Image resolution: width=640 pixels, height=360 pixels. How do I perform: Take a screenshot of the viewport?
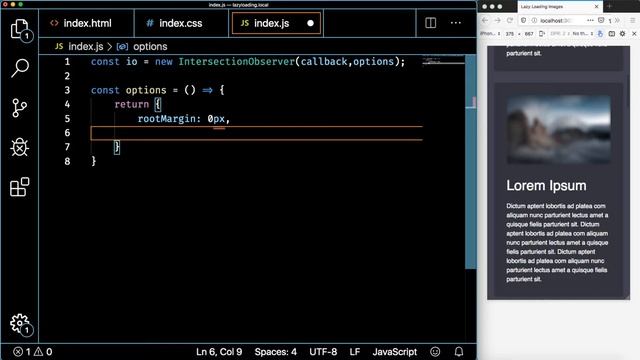point(611,33)
